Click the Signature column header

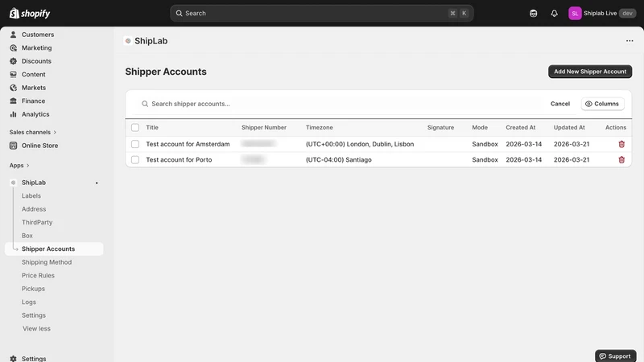click(x=440, y=128)
